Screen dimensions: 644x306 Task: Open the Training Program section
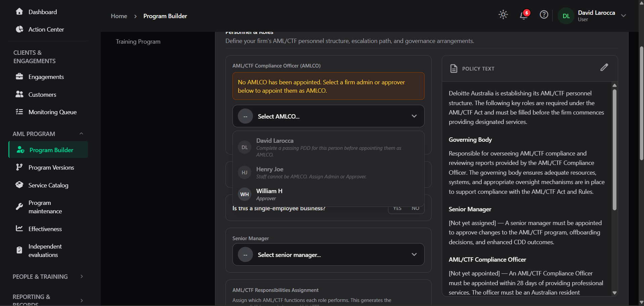click(138, 41)
